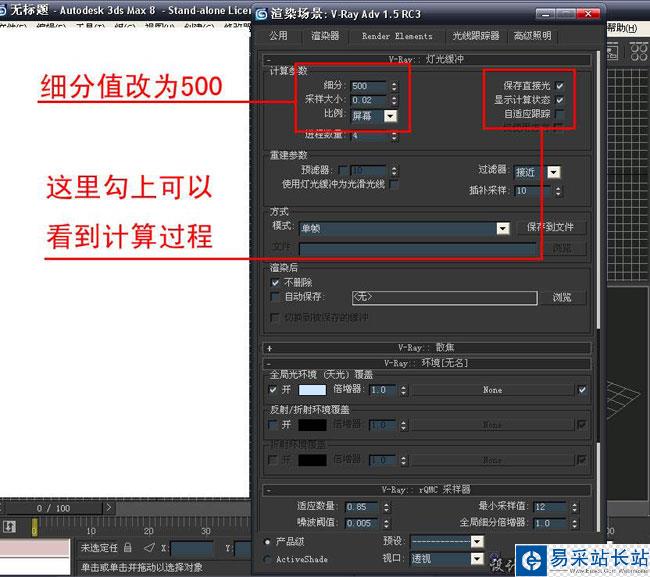Click 浏览 button in the 自动保存 row
Image resolution: width=650 pixels, height=577 pixels.
coord(562,297)
